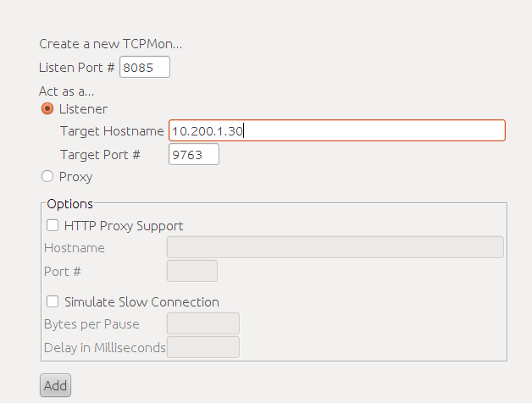Click the 'Delay in Milliseconds' label text
This screenshot has width=532, height=403.
(105, 348)
